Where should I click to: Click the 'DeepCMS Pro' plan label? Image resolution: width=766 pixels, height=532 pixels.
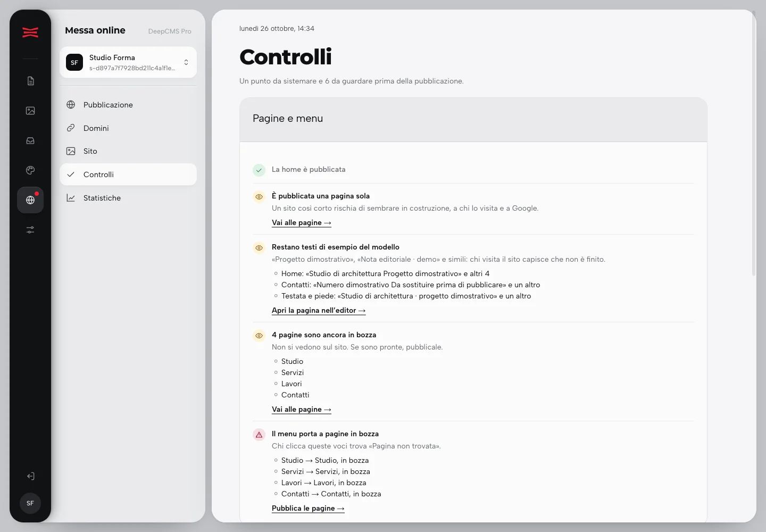coord(170,31)
